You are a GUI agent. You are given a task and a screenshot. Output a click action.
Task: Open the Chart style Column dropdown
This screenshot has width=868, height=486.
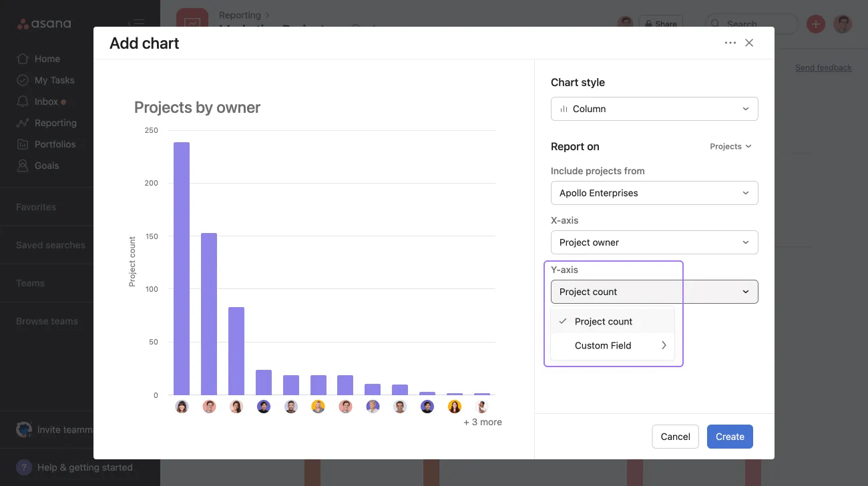(x=654, y=109)
